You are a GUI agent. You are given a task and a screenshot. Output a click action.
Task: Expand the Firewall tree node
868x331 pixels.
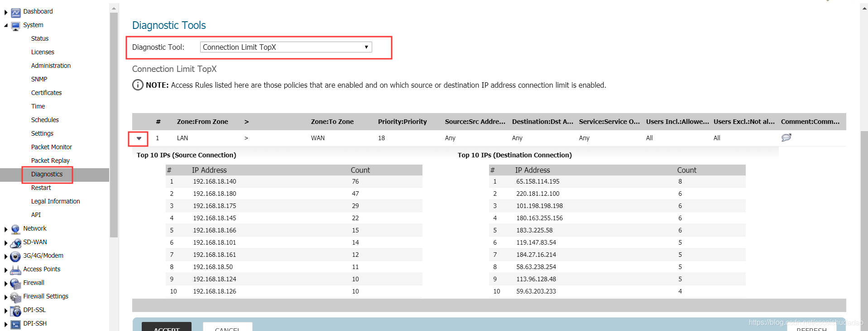point(6,284)
